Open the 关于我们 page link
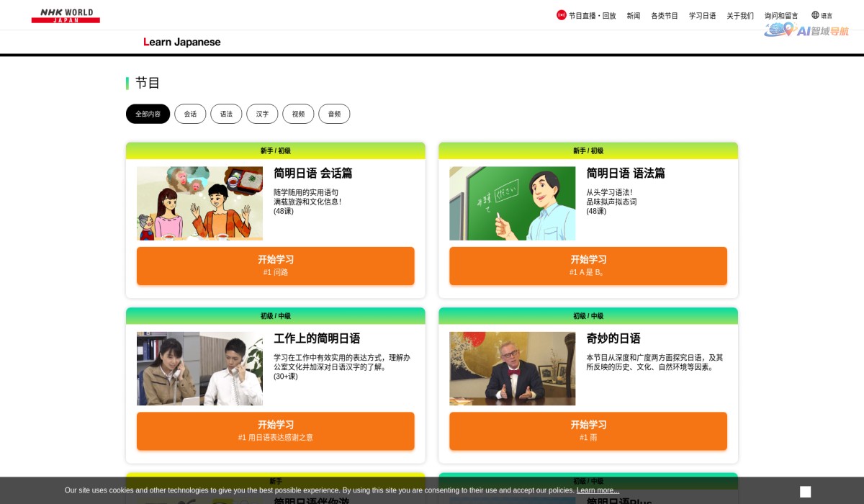864x504 pixels. [x=740, y=15]
